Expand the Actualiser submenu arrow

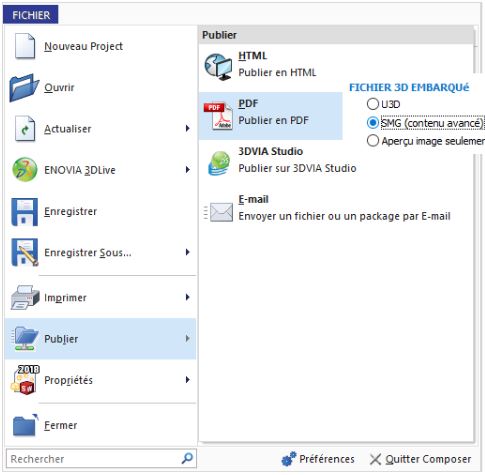point(188,129)
